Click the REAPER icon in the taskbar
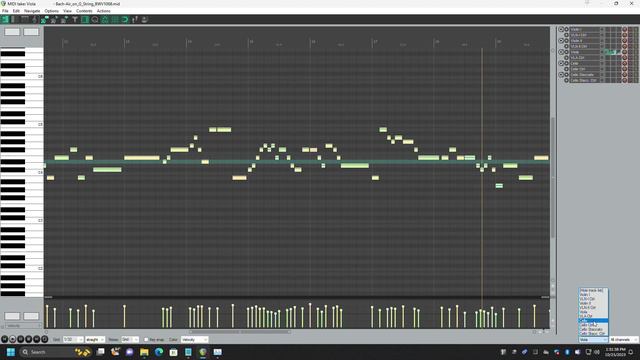Viewport: 640px width, 360px height. click(203, 352)
